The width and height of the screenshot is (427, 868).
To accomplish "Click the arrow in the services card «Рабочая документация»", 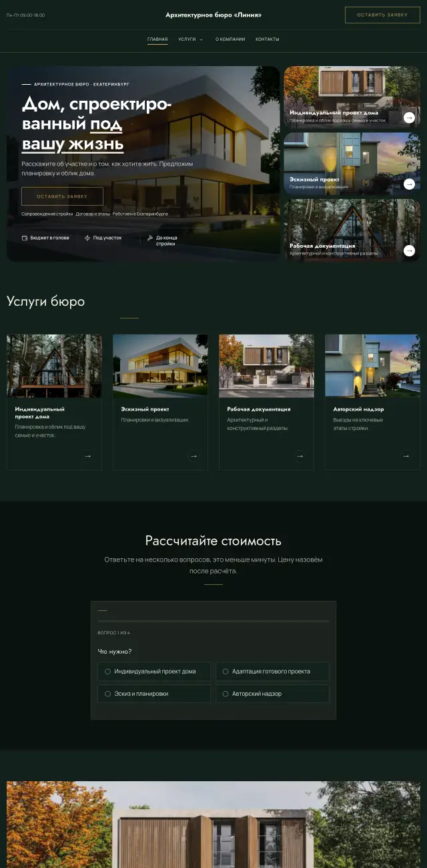I will click(x=300, y=456).
